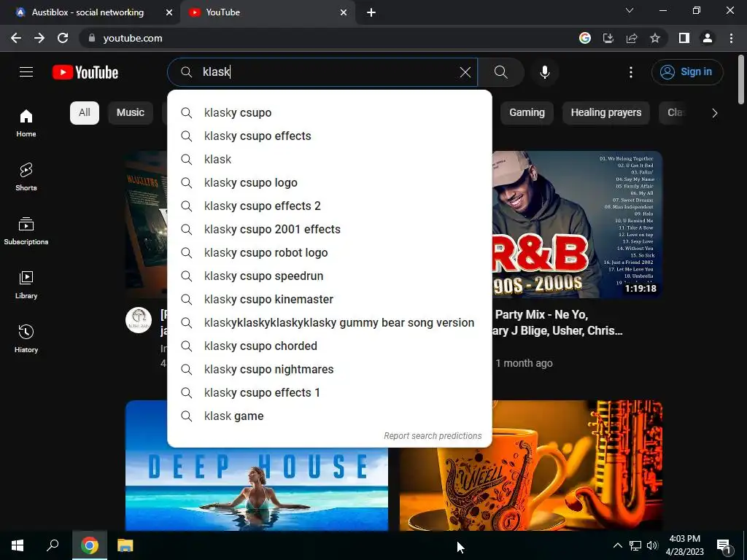Open the Windows notification center
This screenshot has height=560, width=747.
click(x=724, y=545)
